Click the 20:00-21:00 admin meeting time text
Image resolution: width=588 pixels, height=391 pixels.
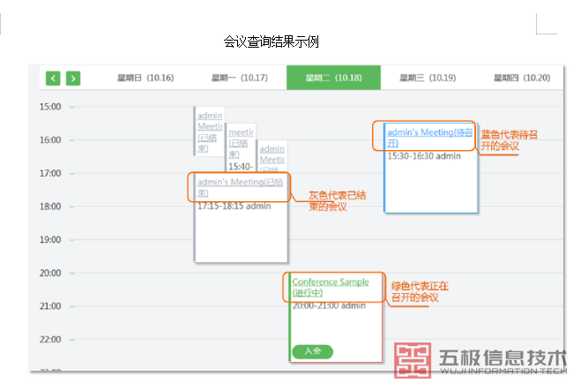click(x=329, y=305)
